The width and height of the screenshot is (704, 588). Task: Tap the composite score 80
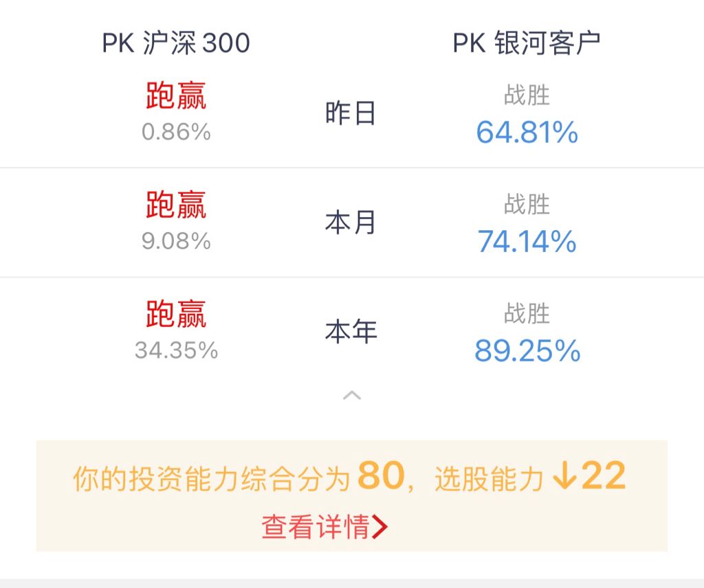point(380,477)
